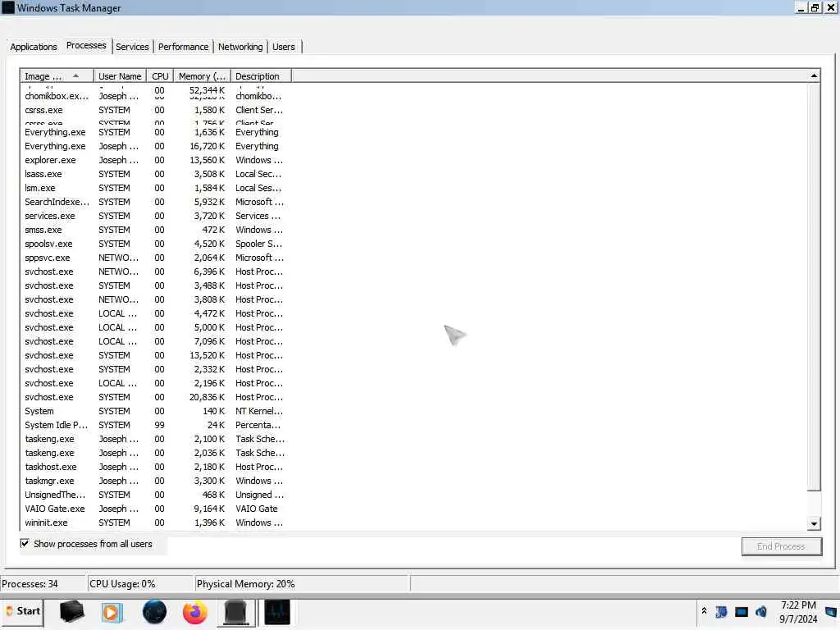Select the taskmgr.exe process
The width and height of the screenshot is (840, 630).
[x=154, y=481]
